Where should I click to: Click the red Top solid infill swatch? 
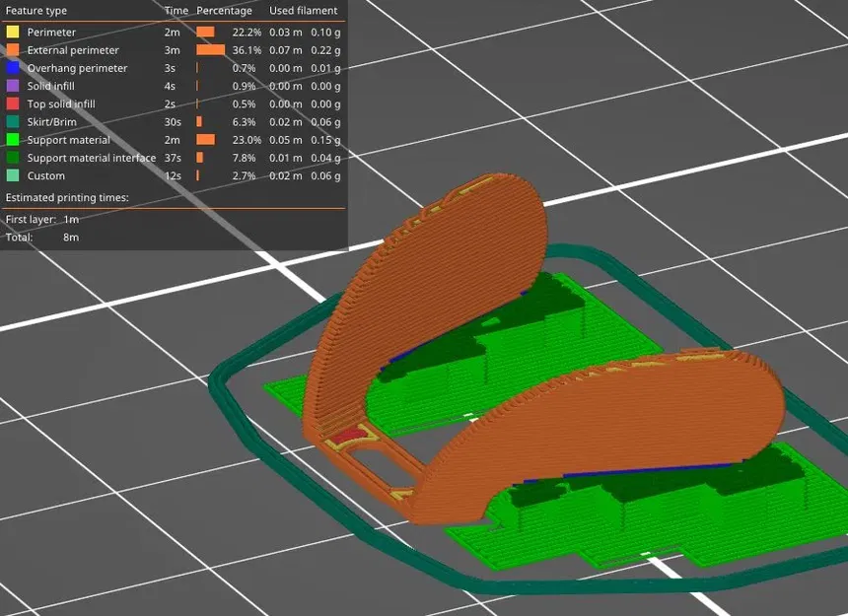tap(13, 103)
